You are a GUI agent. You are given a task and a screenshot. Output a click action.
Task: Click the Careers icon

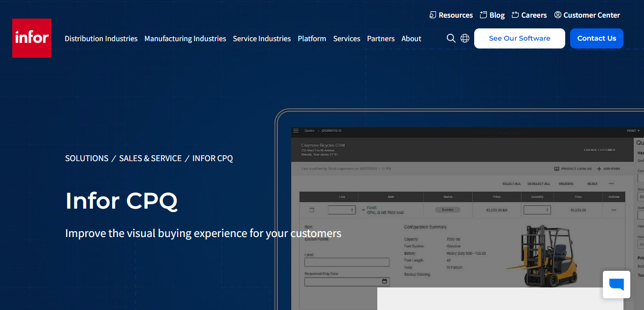(x=515, y=15)
